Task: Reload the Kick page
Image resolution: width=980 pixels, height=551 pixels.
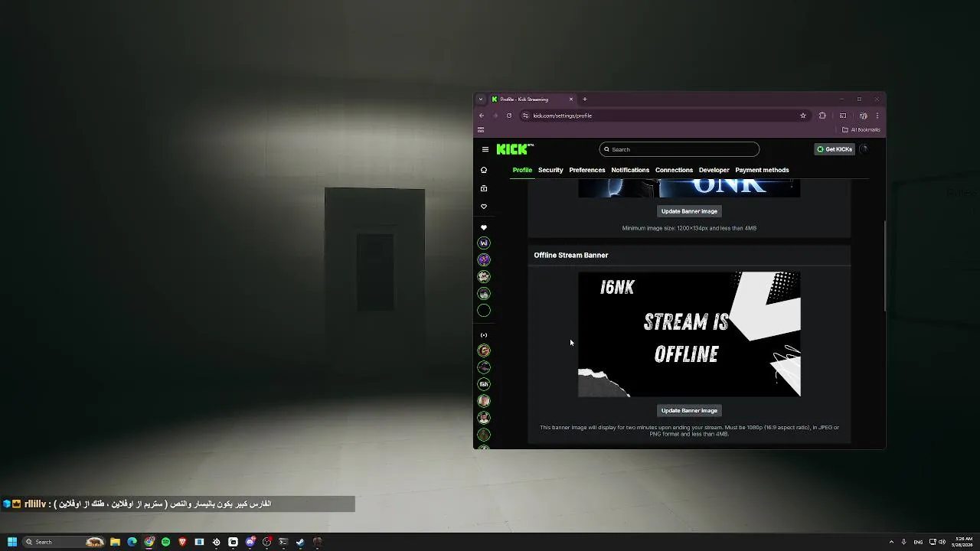Action: 508,116
